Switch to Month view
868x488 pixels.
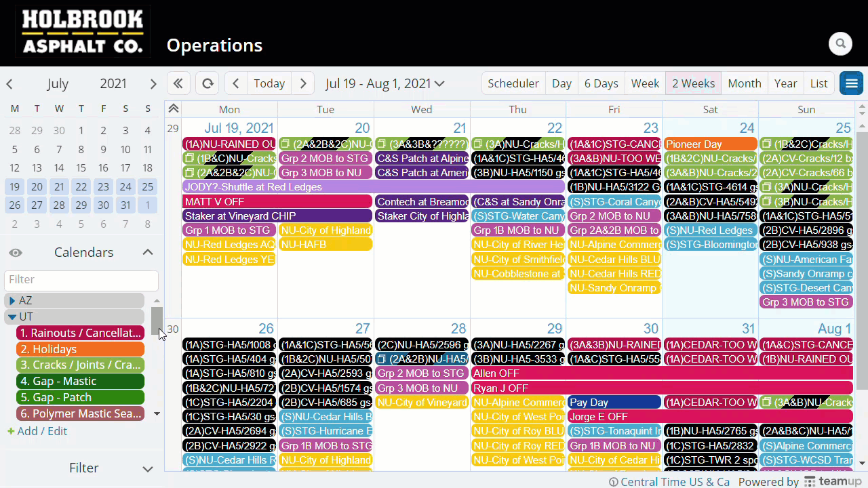744,83
